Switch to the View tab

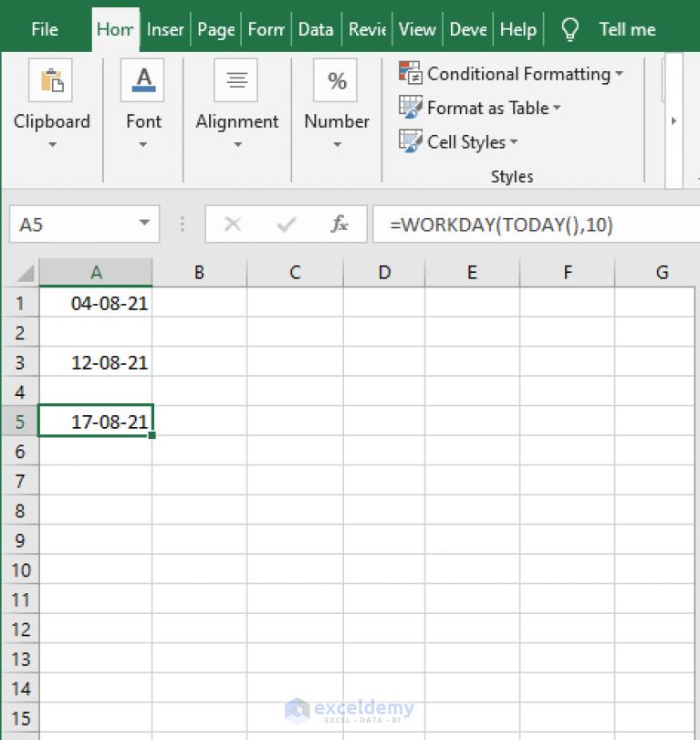417,29
